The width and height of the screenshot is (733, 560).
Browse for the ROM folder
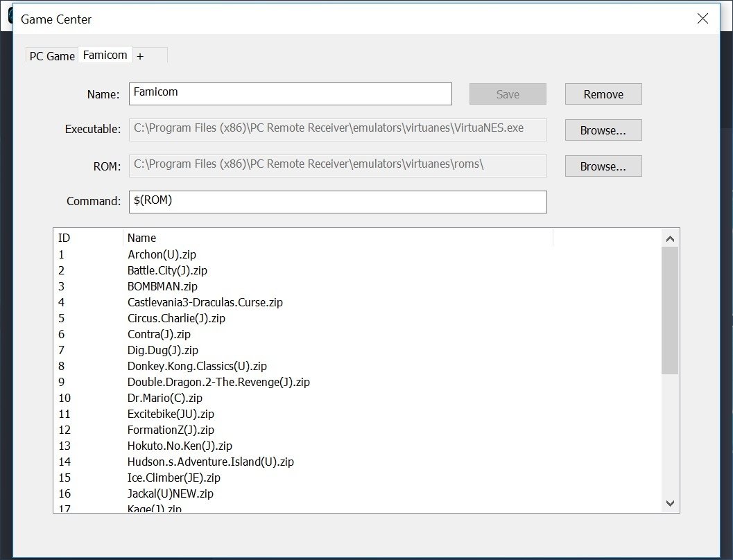click(603, 166)
